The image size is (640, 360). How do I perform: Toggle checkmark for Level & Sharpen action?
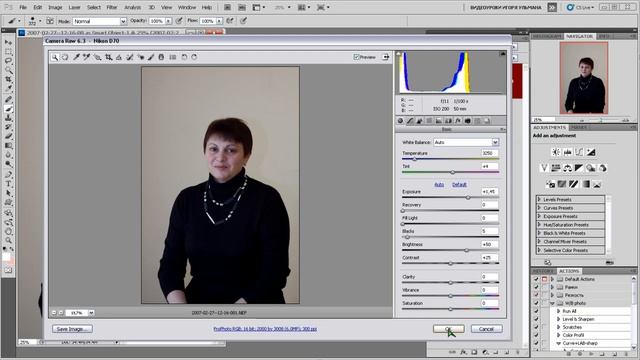[x=536, y=319]
